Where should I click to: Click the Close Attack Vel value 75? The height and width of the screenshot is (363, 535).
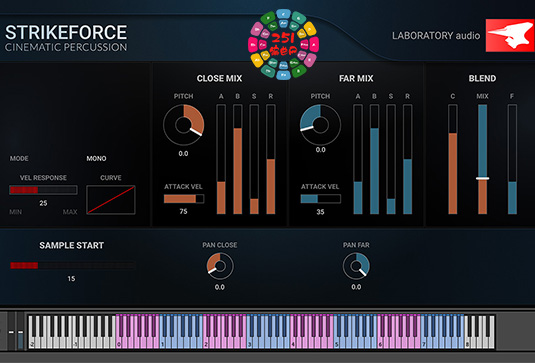point(183,212)
